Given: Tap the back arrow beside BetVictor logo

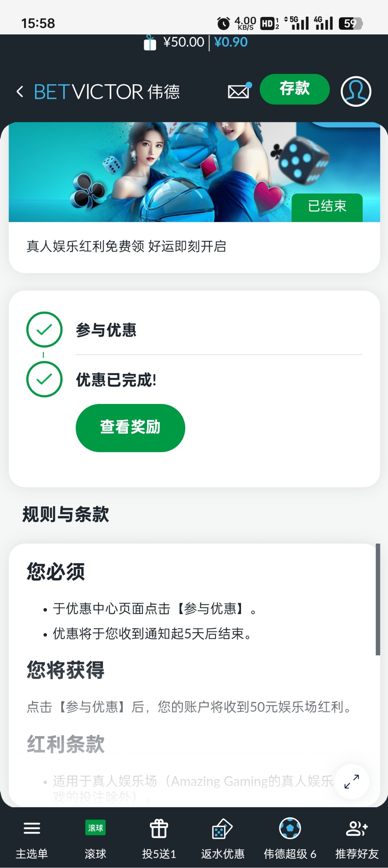Looking at the screenshot, I should 20,92.
